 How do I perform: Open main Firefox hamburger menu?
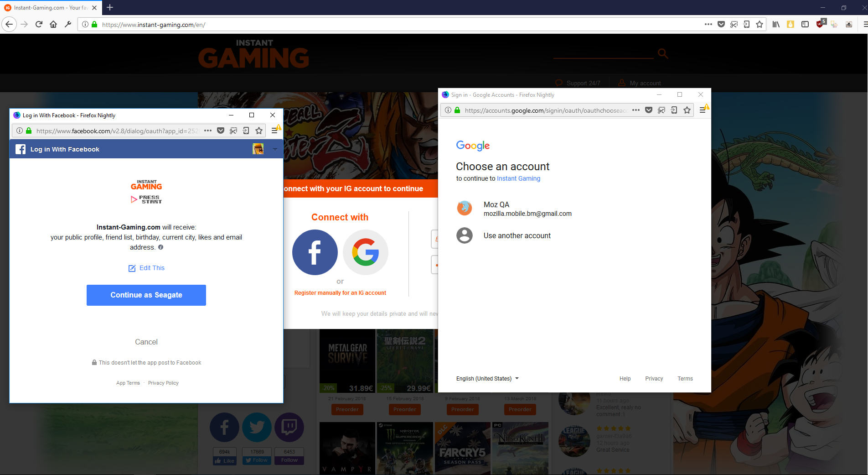coord(864,24)
